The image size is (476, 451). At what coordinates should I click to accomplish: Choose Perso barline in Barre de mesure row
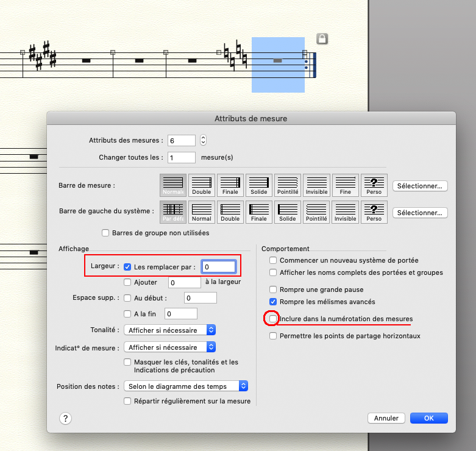[374, 185]
